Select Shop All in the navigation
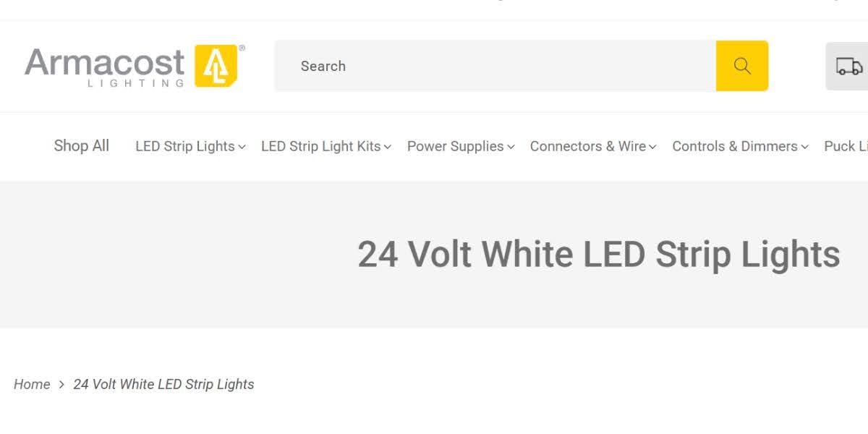 tap(81, 145)
